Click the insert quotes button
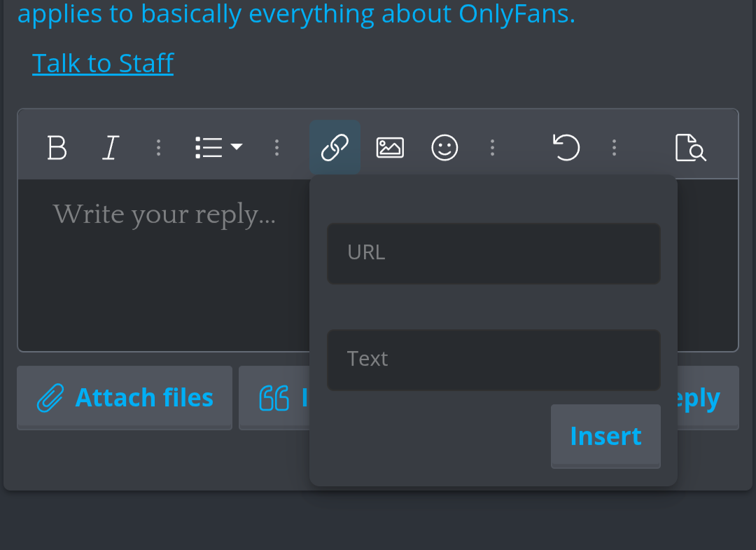 274,397
